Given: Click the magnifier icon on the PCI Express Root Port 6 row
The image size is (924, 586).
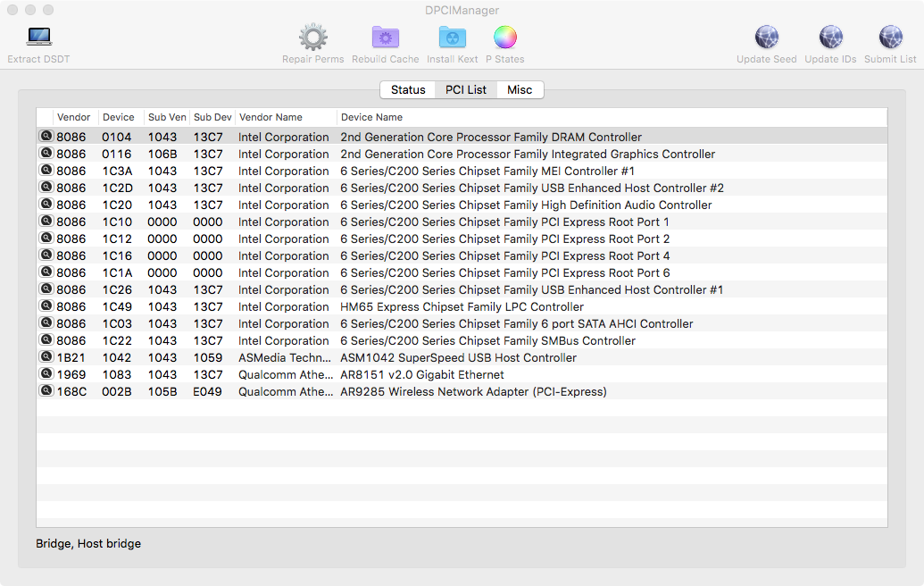Looking at the screenshot, I should 46,272.
